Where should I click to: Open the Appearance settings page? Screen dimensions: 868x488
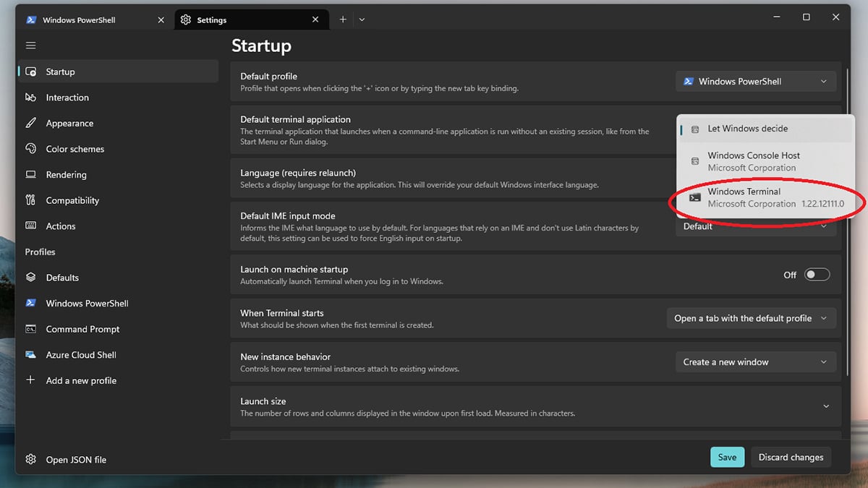click(117, 123)
